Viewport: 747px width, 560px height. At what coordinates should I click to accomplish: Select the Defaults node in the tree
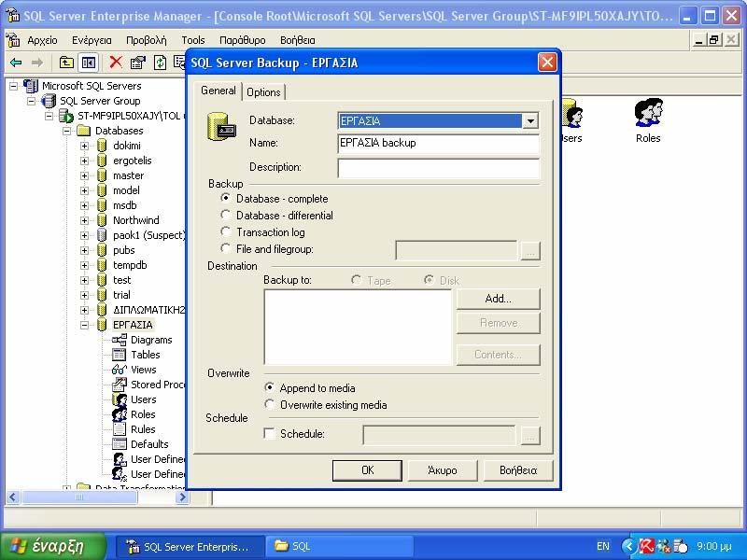(x=149, y=444)
